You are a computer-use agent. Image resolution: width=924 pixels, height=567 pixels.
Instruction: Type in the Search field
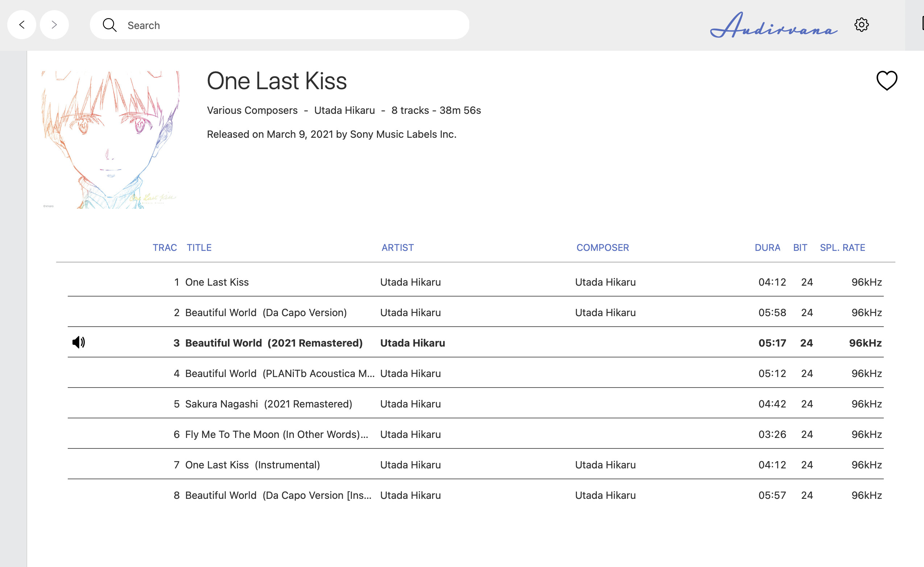click(x=292, y=25)
